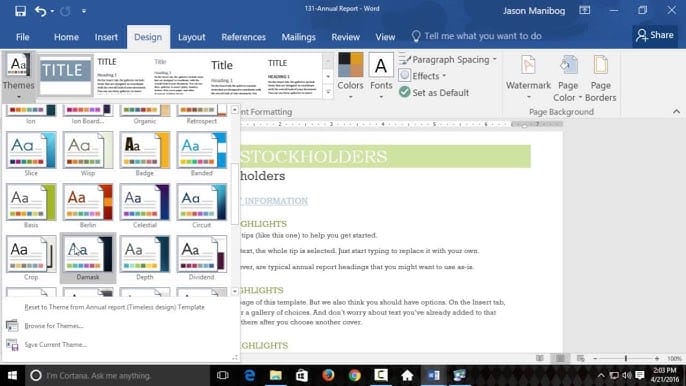This screenshot has height=386, width=686.
Task: Select the Ion Boardroom theme
Action: coord(88,115)
